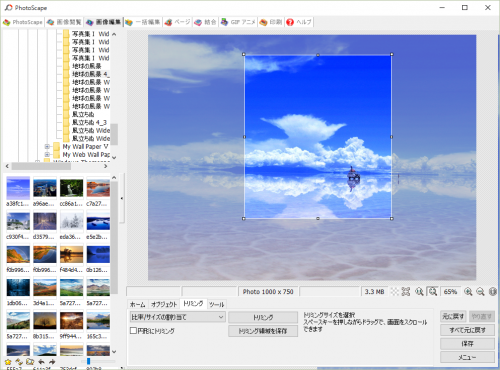This screenshot has height=370, width=500.
Task: Click the back arrow icon below thumbnails
Action: click(41, 362)
